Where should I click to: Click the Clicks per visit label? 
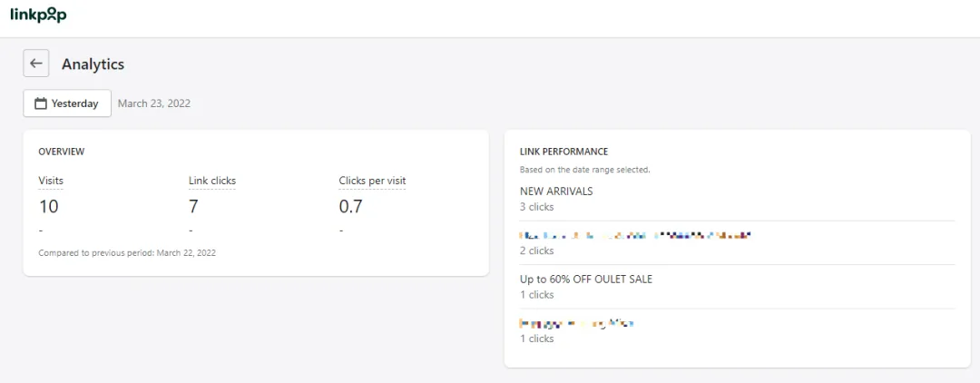click(372, 181)
